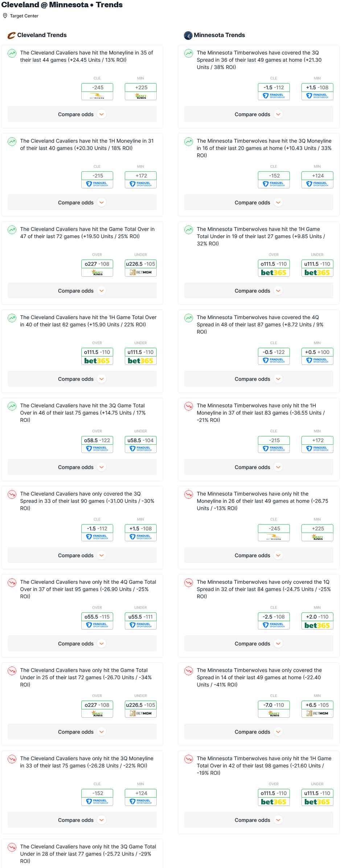Image resolution: width=341 pixels, height=868 pixels.
Task: Expand Compare odds for Cleveland Moneyline trend
Action: [x=82, y=114]
